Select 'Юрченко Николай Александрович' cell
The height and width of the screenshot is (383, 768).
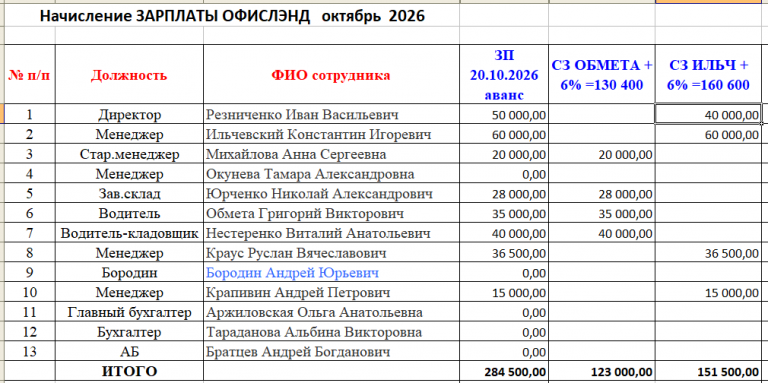tap(331, 194)
